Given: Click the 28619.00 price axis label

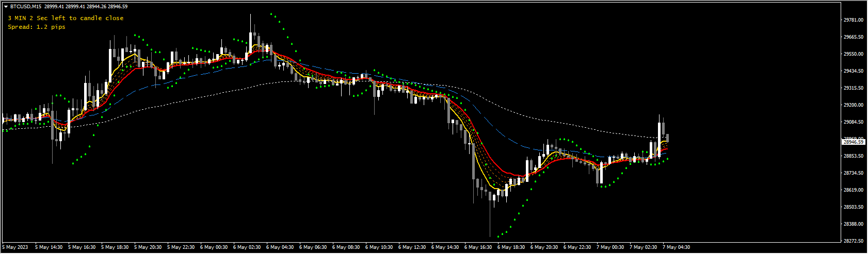Looking at the screenshot, I should coord(854,190).
